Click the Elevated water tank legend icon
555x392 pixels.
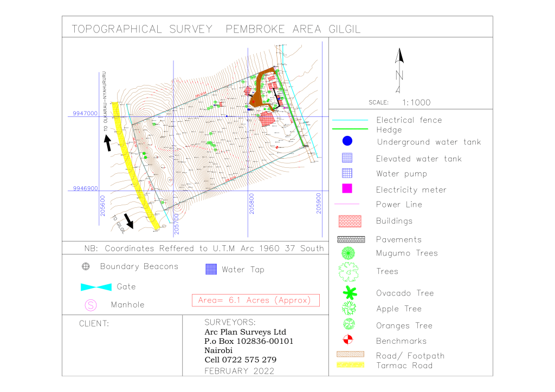pyautogui.click(x=347, y=158)
